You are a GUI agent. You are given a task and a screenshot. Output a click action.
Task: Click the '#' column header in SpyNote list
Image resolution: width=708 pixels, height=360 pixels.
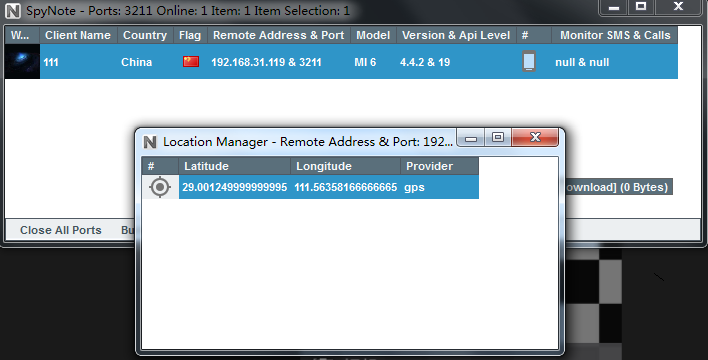[x=534, y=35]
